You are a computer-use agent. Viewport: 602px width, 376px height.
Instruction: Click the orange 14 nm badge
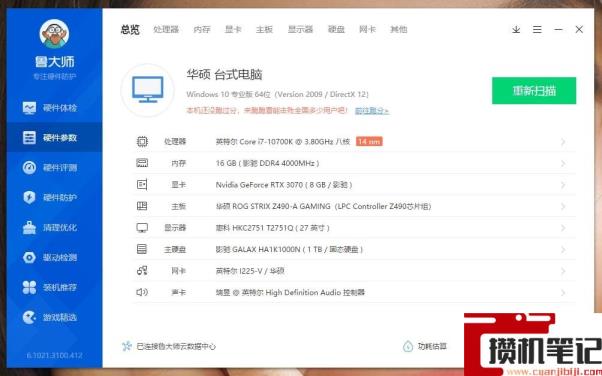point(369,142)
